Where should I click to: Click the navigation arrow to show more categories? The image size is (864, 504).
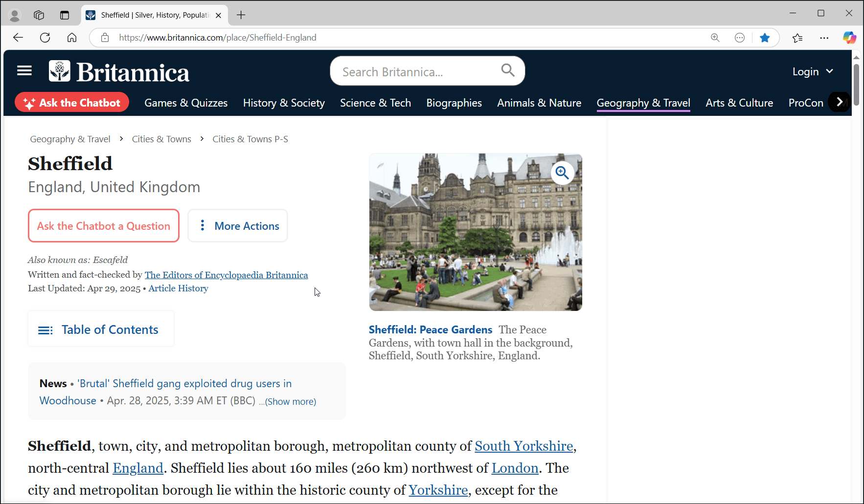coord(840,102)
